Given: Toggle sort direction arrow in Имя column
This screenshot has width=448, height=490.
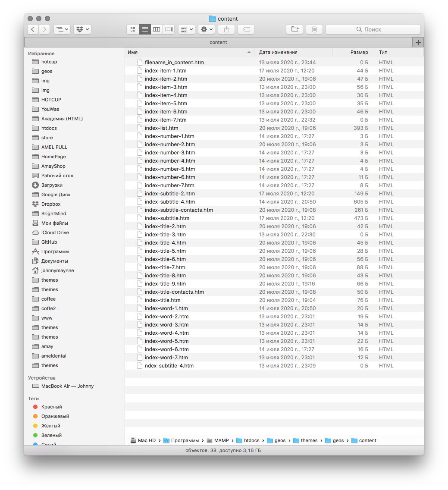Looking at the screenshot, I should tap(249, 53).
